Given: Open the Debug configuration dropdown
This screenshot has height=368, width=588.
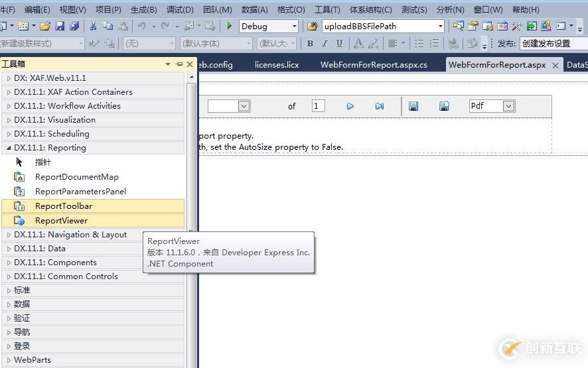Looking at the screenshot, I should coord(295,27).
